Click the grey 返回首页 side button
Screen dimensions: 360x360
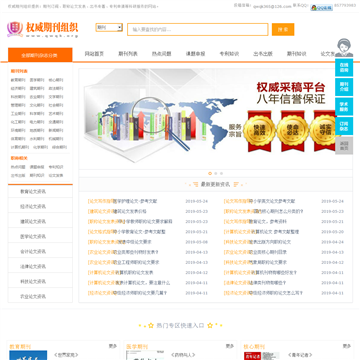point(344,145)
